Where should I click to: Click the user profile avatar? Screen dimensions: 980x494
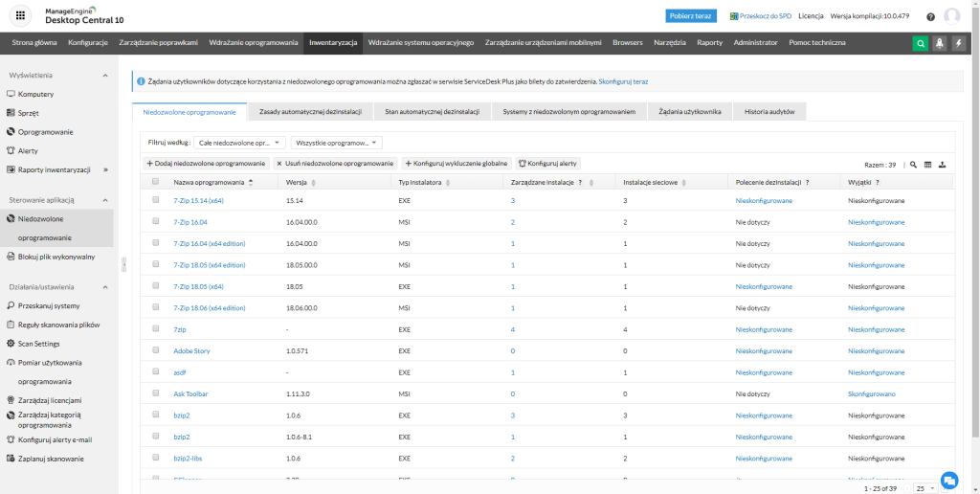(951, 16)
